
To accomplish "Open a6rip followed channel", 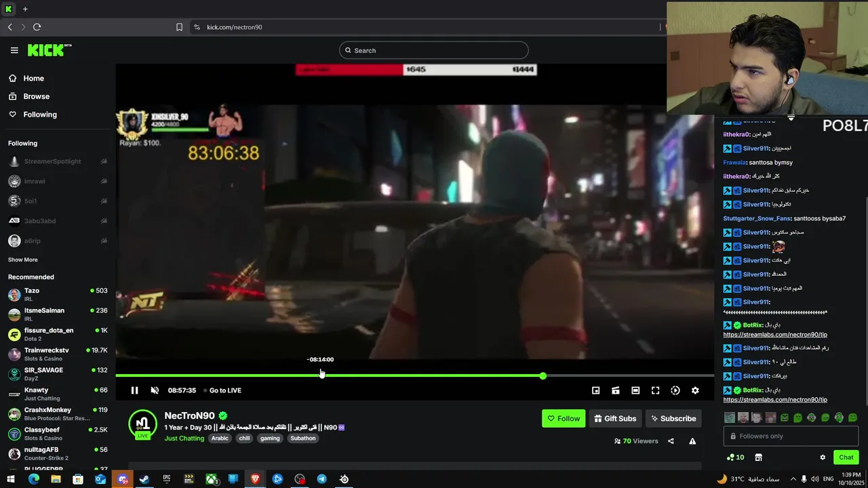I will (58, 241).
